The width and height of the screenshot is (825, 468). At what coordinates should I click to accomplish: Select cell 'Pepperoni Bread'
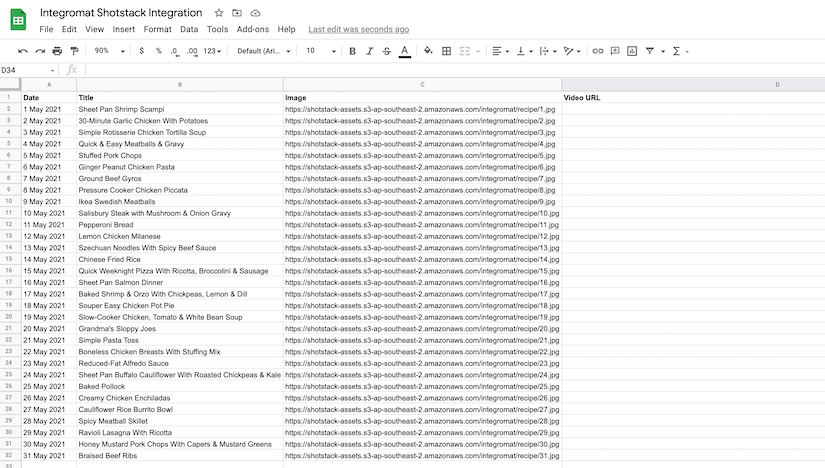(x=180, y=225)
